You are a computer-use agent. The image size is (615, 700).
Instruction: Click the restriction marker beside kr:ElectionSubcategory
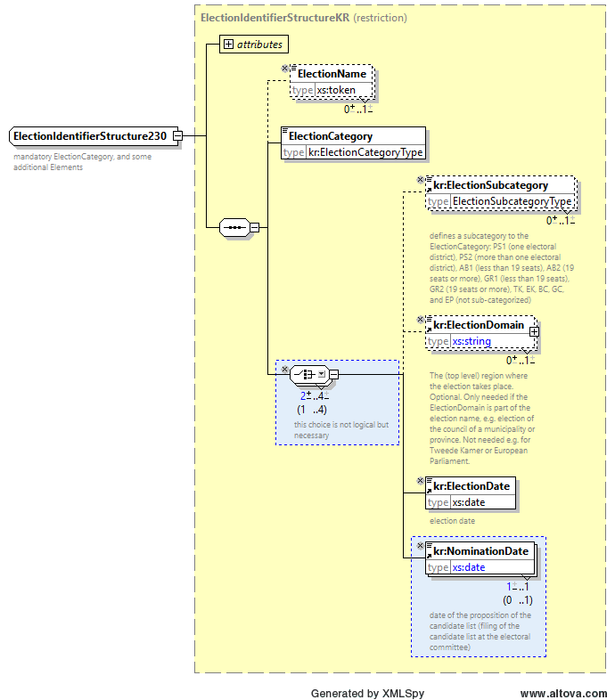point(420,180)
